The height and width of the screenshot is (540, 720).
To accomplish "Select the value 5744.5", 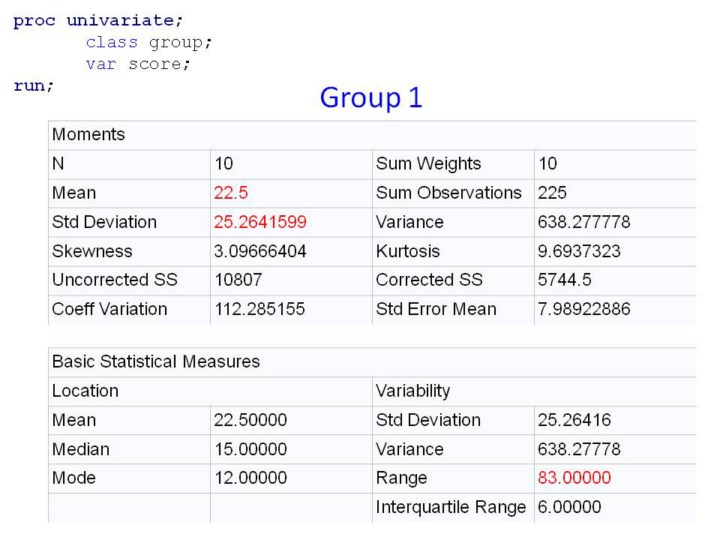I will [565, 280].
